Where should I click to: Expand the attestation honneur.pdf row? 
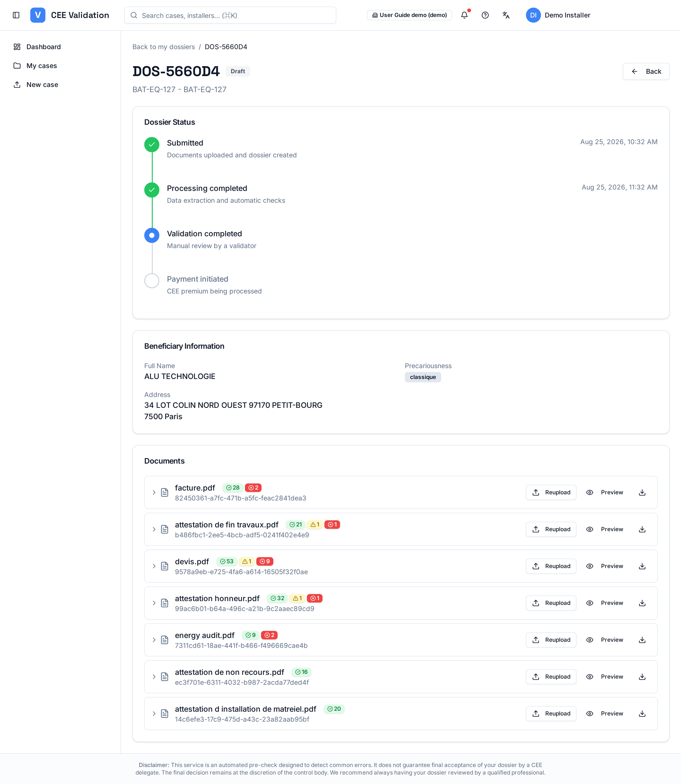click(154, 603)
